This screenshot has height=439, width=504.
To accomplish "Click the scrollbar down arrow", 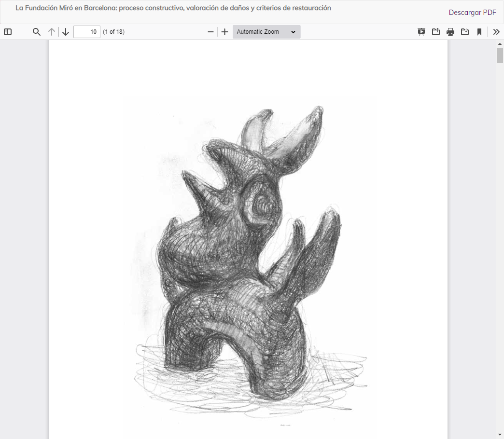I will pyautogui.click(x=500, y=435).
